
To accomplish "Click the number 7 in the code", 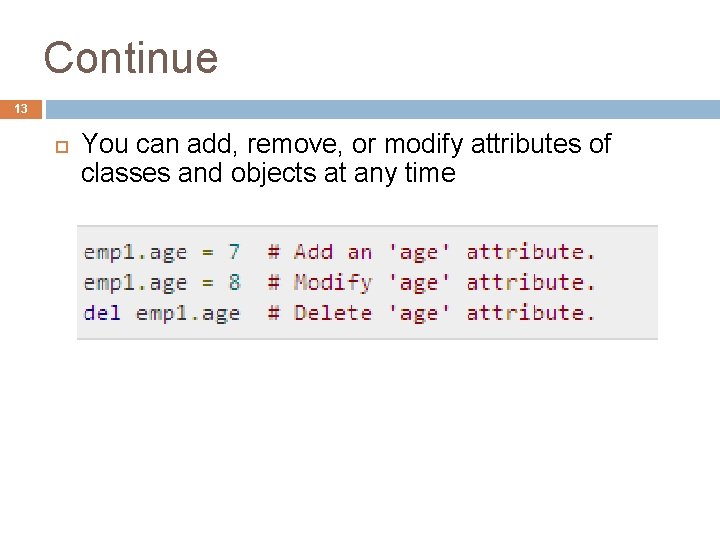I will tap(234, 252).
